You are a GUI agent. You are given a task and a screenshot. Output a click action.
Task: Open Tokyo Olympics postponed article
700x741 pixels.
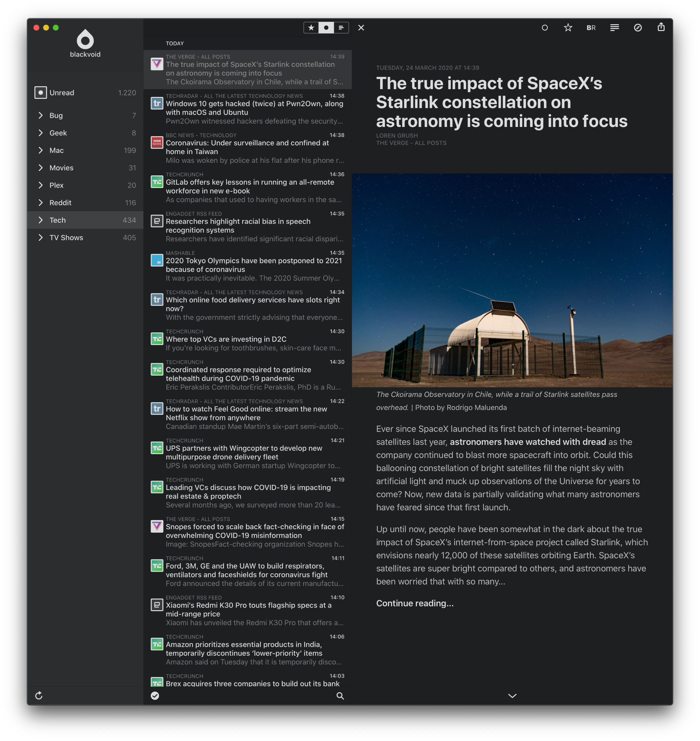(247, 266)
